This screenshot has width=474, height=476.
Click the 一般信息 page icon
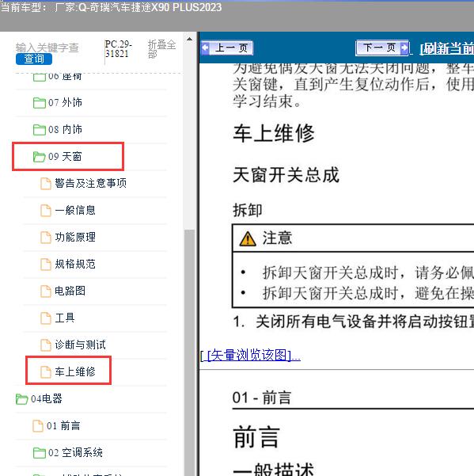pyautogui.click(x=46, y=211)
